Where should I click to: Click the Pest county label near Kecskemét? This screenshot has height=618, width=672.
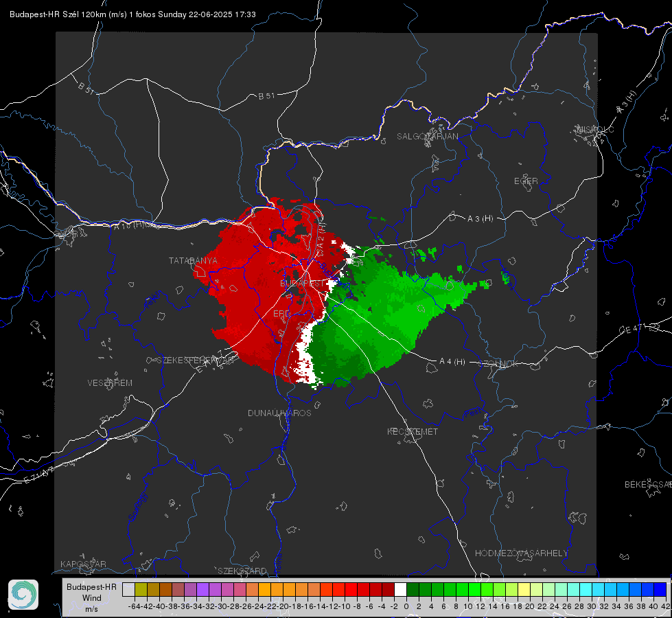[472, 413]
